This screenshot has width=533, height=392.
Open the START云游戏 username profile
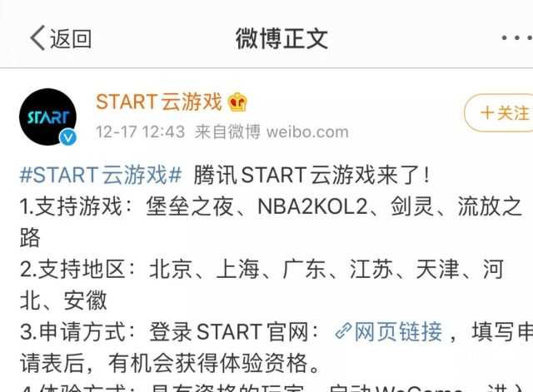[159, 102]
